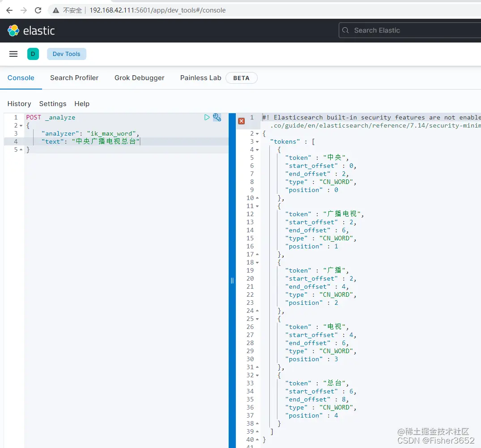Click the Dev Tools breadcrumb button
The image size is (481, 448).
(66, 54)
